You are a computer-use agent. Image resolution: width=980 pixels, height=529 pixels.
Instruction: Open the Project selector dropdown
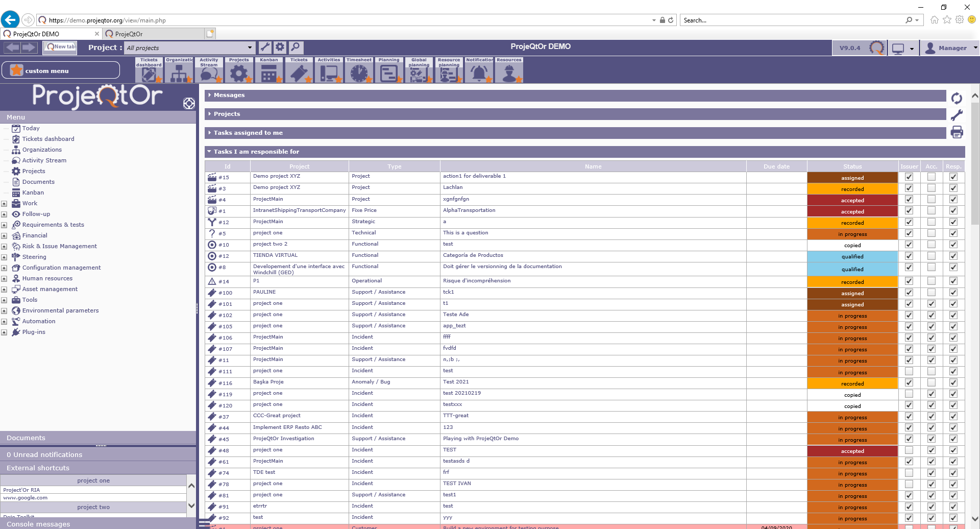190,48
